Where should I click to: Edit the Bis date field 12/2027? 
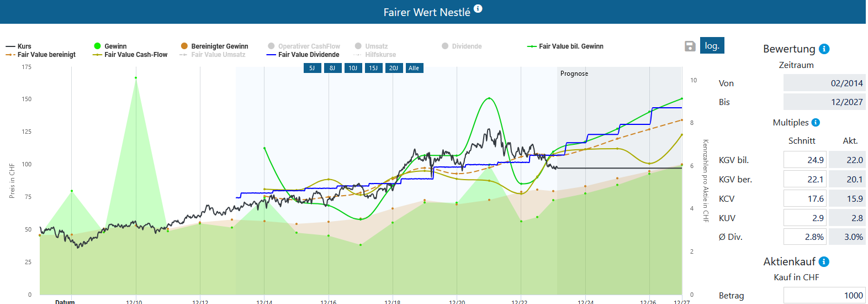click(x=824, y=102)
